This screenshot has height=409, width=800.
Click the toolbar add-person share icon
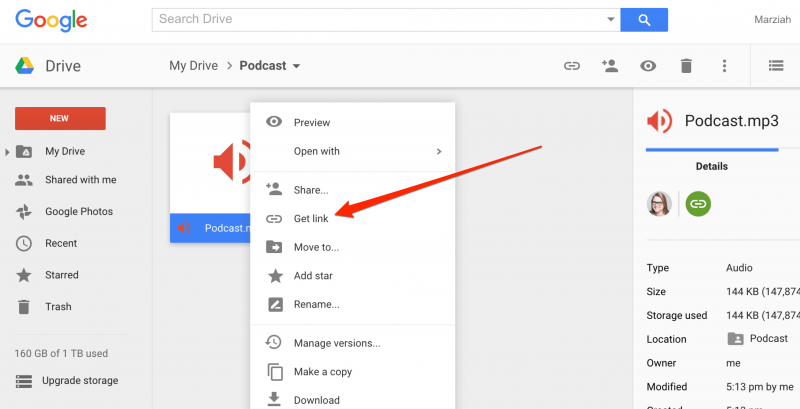click(610, 65)
